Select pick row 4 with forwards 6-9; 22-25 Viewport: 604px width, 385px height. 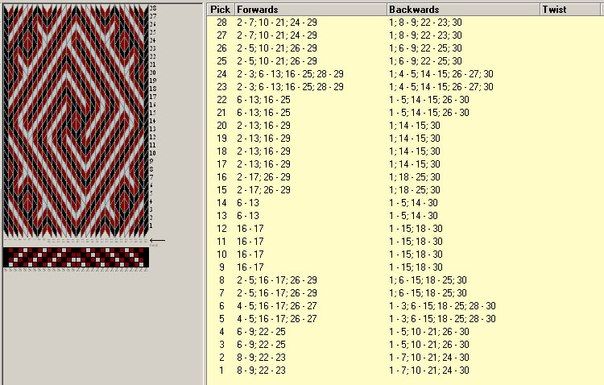405,332
